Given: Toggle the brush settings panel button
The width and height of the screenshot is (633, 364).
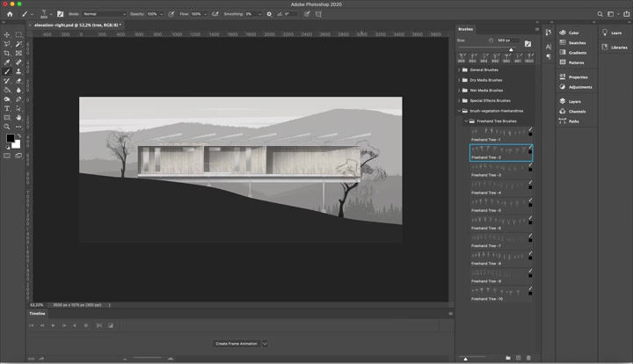Looking at the screenshot, I should pyautogui.click(x=60, y=15).
